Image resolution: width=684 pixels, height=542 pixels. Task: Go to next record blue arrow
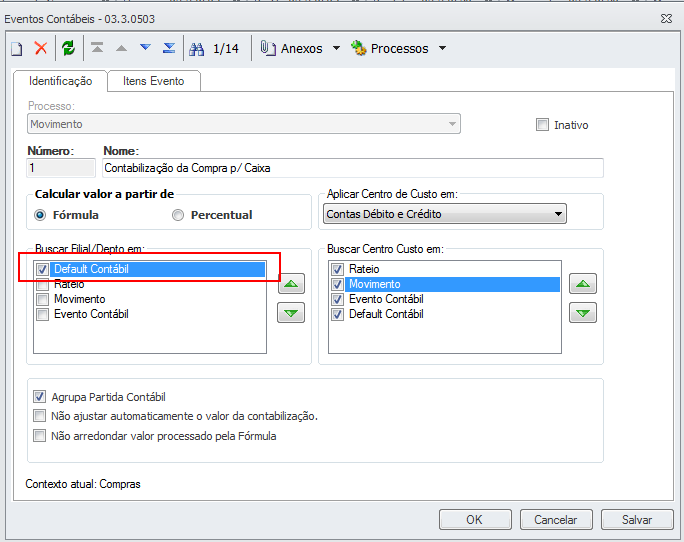pos(145,47)
